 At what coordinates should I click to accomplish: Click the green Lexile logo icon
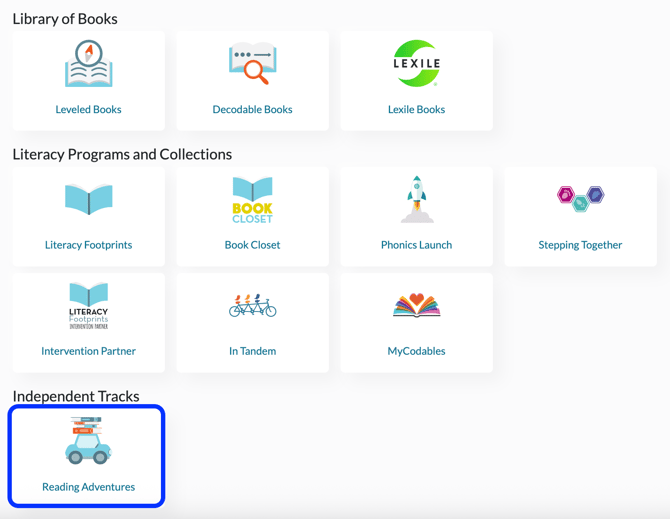point(417,63)
